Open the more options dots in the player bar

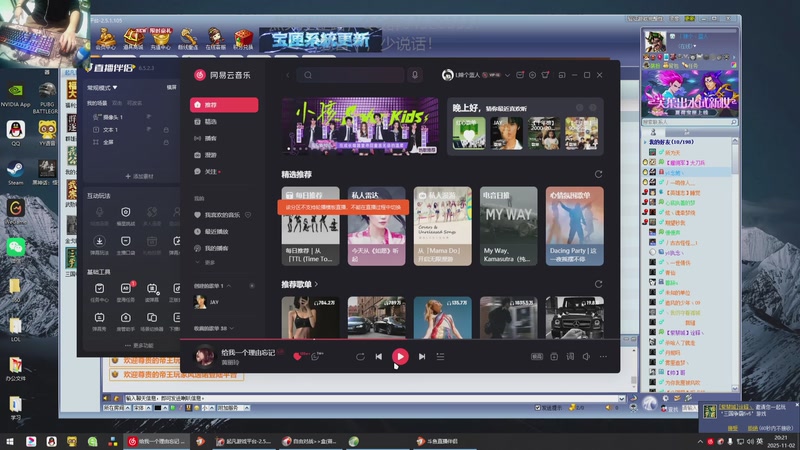coord(603,357)
